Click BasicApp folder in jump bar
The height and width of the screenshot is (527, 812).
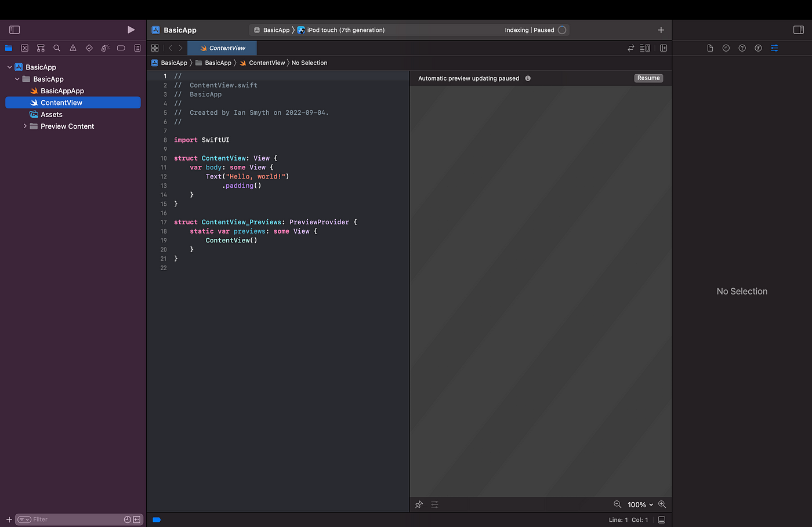tap(213, 63)
